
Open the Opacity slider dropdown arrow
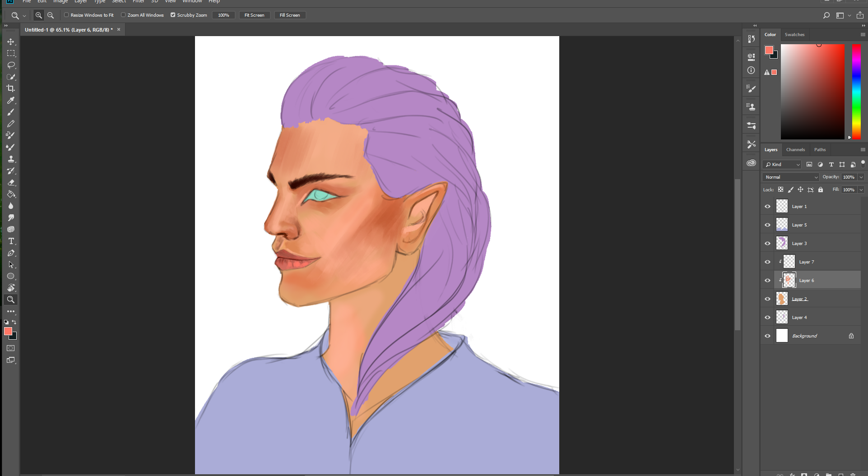[x=861, y=177]
